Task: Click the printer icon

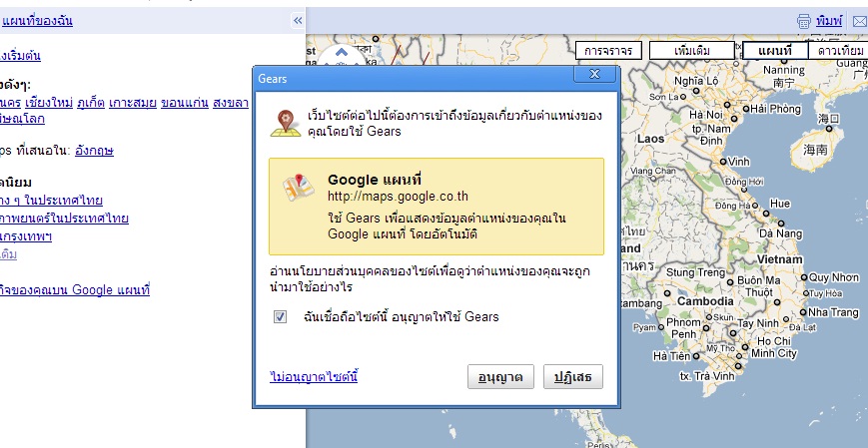Action: [x=804, y=21]
